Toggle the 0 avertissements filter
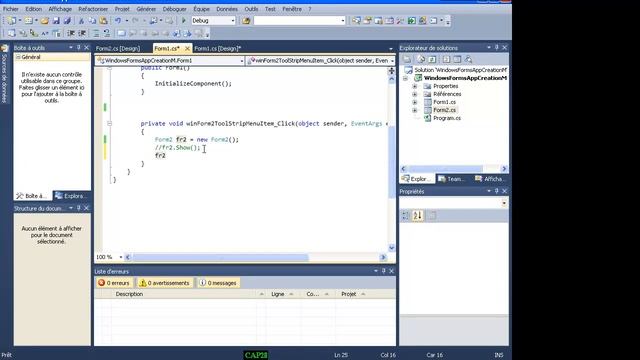This screenshot has height=360, width=640. click(164, 283)
